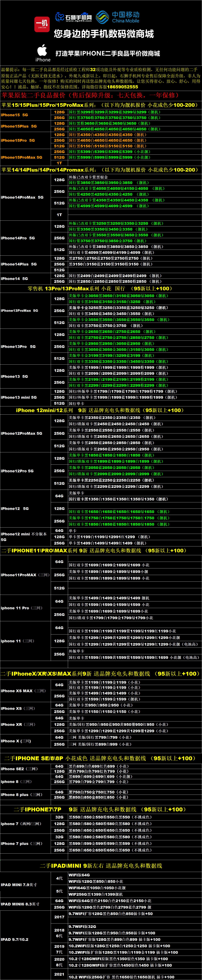This screenshot has height=980, width=202.
Task: Select the iPhone12ProMax 5G model cell
Action: pyautogui.click(x=22, y=433)
